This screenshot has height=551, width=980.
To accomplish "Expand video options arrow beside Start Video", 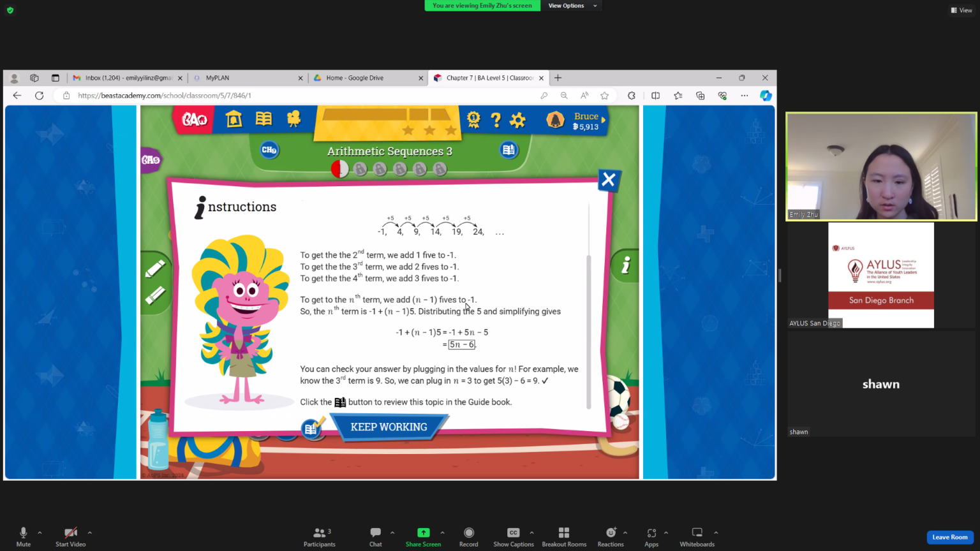I will 89,533.
